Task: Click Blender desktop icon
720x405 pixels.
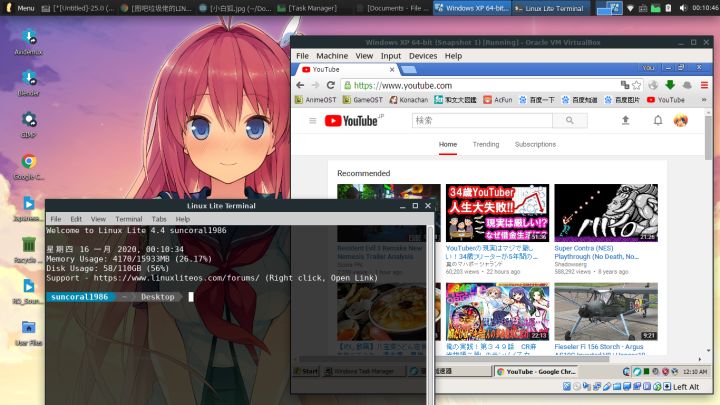Action: [28, 83]
